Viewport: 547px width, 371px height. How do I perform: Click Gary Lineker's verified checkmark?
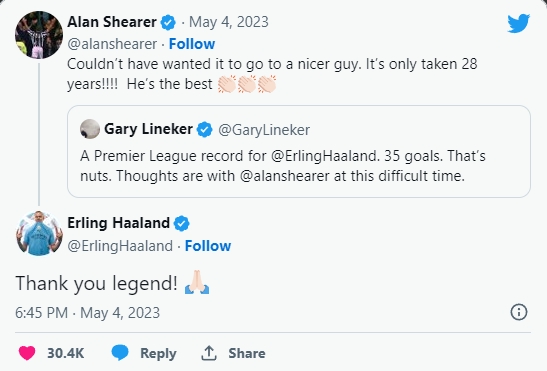pyautogui.click(x=204, y=129)
